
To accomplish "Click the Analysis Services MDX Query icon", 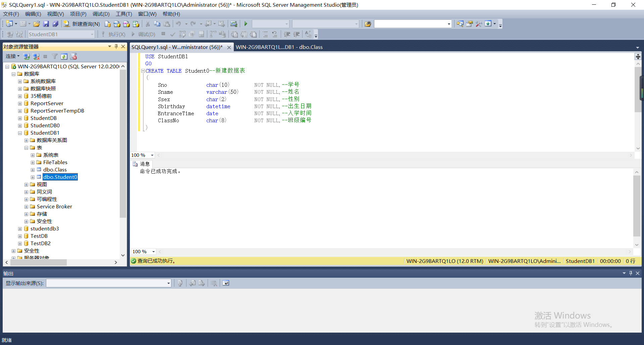I will 117,24.
